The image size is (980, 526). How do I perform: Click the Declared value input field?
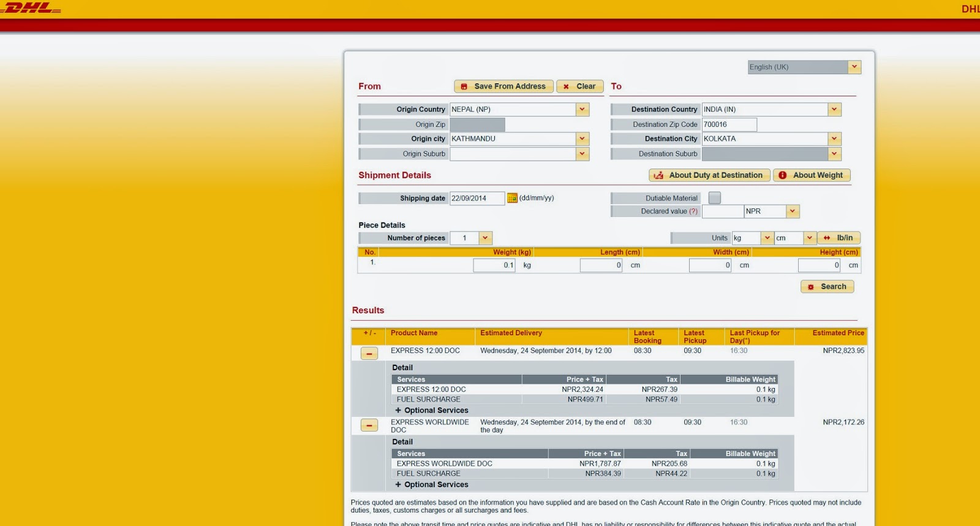(x=723, y=211)
